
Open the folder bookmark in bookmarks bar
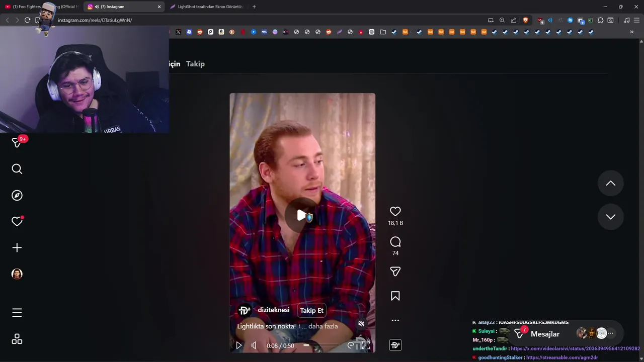tap(383, 32)
